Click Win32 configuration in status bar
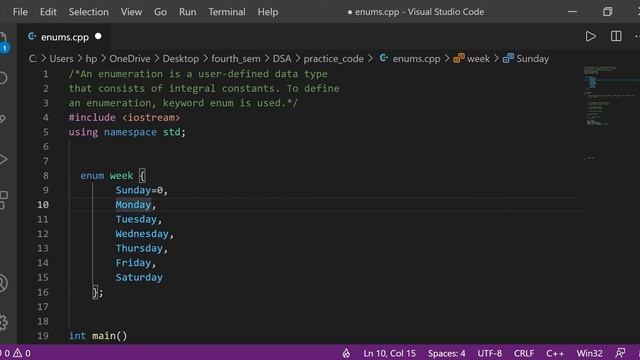640x360 pixels. click(x=589, y=353)
